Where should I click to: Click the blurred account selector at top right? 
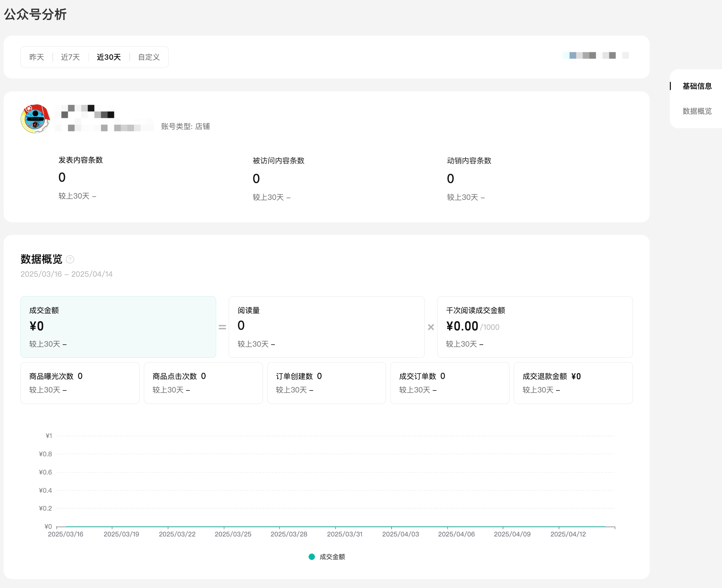pyautogui.click(x=596, y=55)
